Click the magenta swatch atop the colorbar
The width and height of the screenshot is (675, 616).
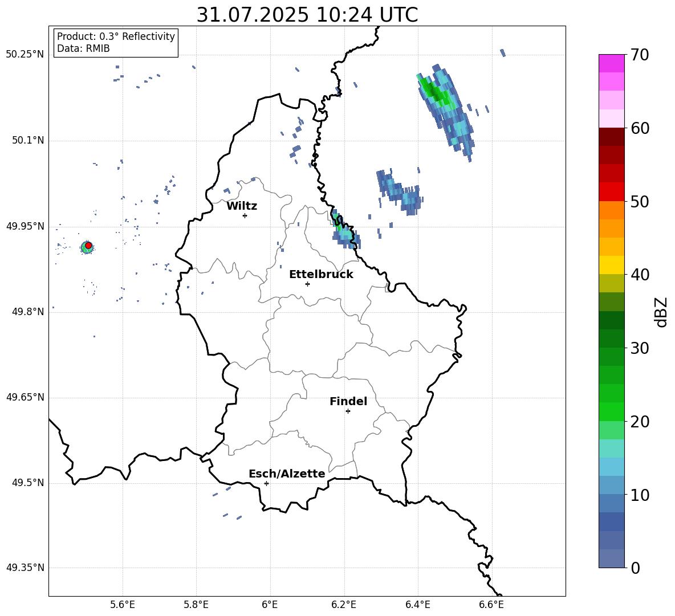(x=611, y=64)
